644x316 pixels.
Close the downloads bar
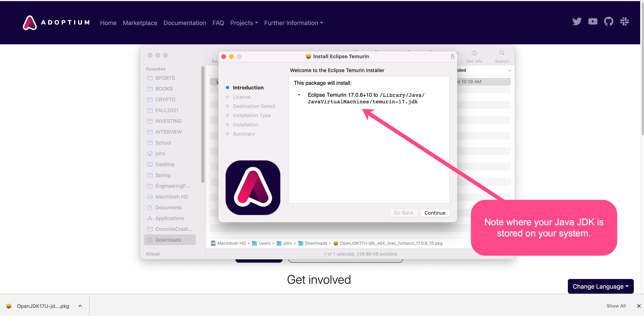point(638,306)
